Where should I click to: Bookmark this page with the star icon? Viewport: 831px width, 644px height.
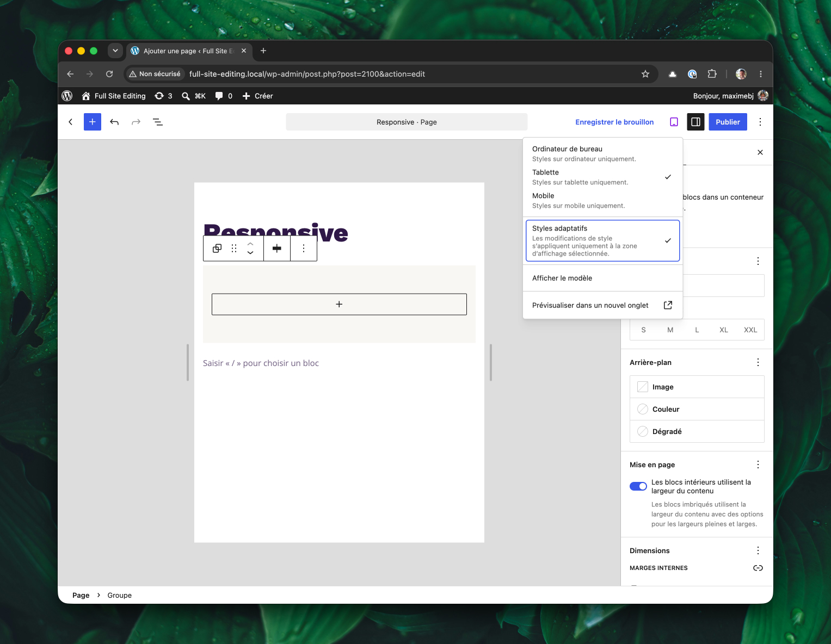click(645, 74)
